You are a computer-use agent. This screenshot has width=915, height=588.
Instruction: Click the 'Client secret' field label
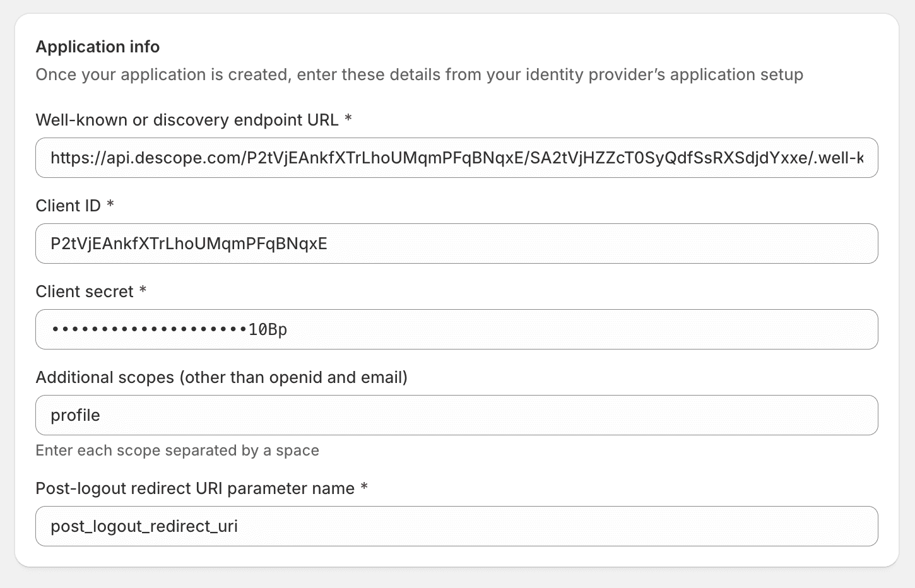84,291
